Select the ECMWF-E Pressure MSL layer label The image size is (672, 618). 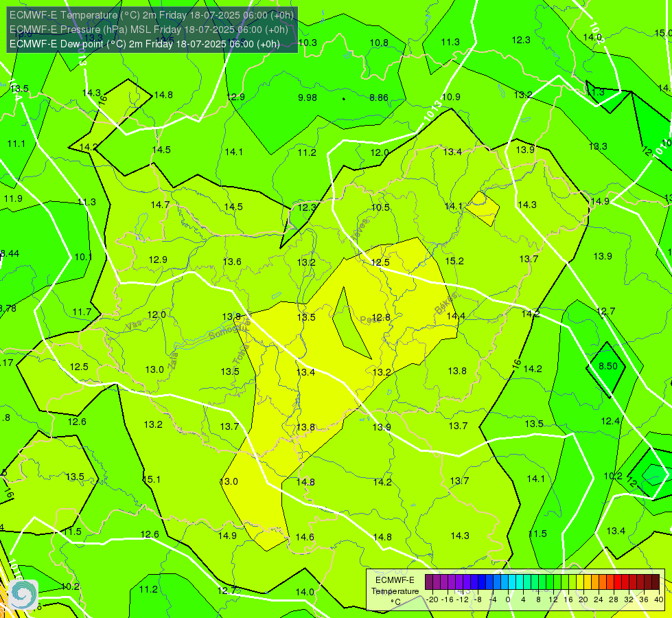149,30
